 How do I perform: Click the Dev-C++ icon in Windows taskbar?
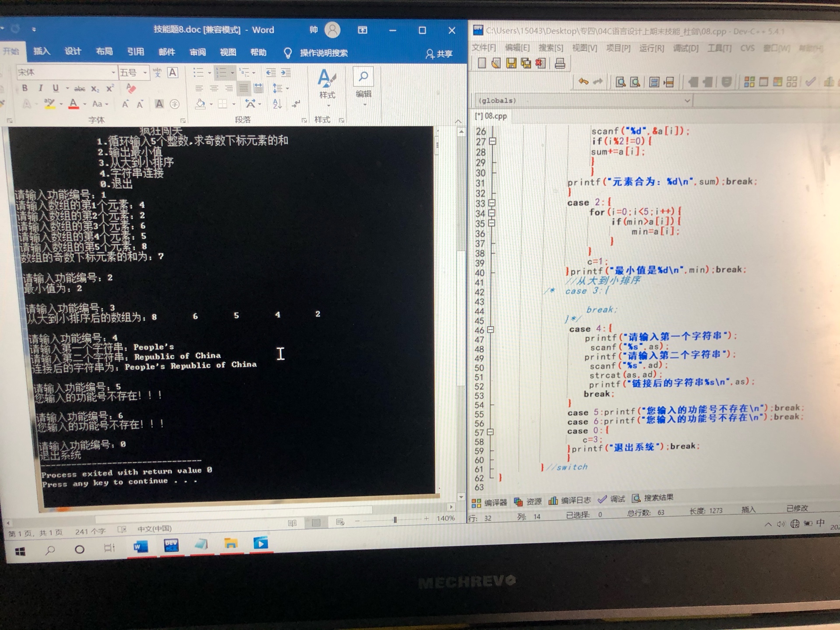point(171,545)
